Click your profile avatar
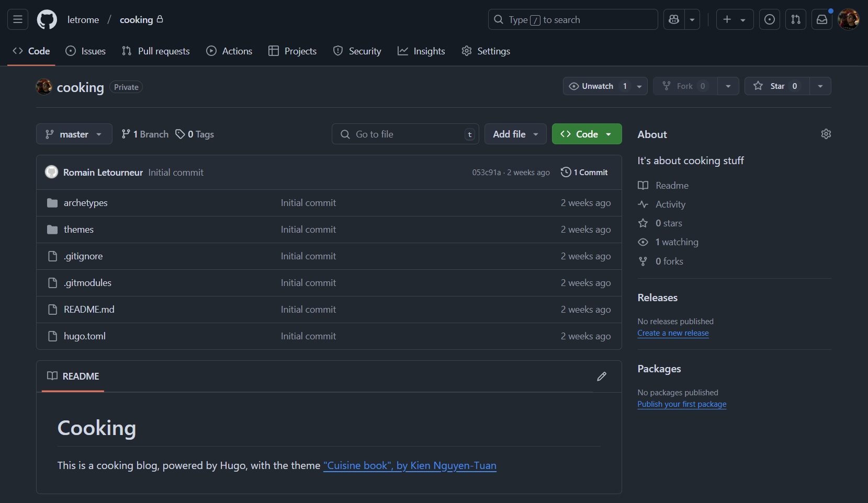 click(848, 19)
